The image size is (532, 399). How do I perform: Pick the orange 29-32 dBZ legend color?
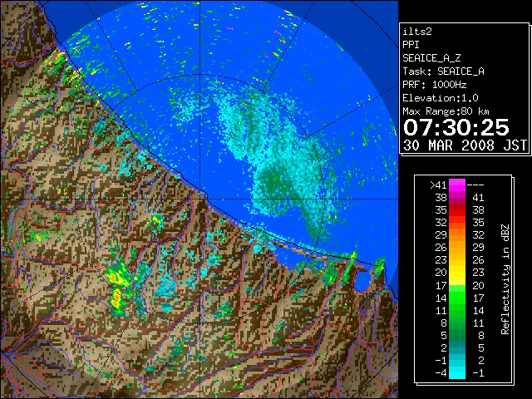click(x=457, y=235)
